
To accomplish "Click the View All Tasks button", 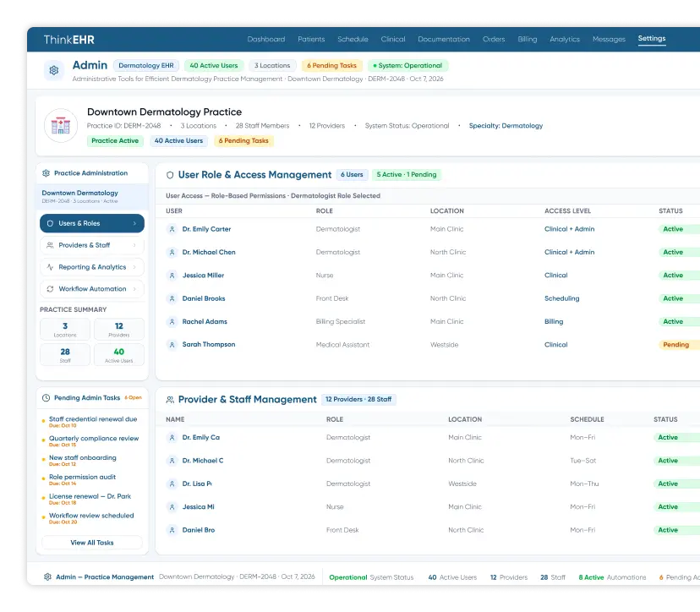I will [x=92, y=543].
